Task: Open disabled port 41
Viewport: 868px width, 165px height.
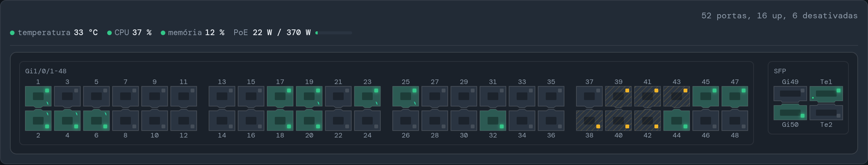Action: click(648, 96)
